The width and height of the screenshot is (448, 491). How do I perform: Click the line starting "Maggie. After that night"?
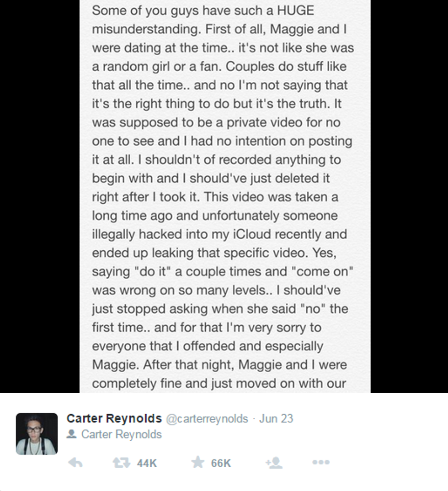coord(219,365)
